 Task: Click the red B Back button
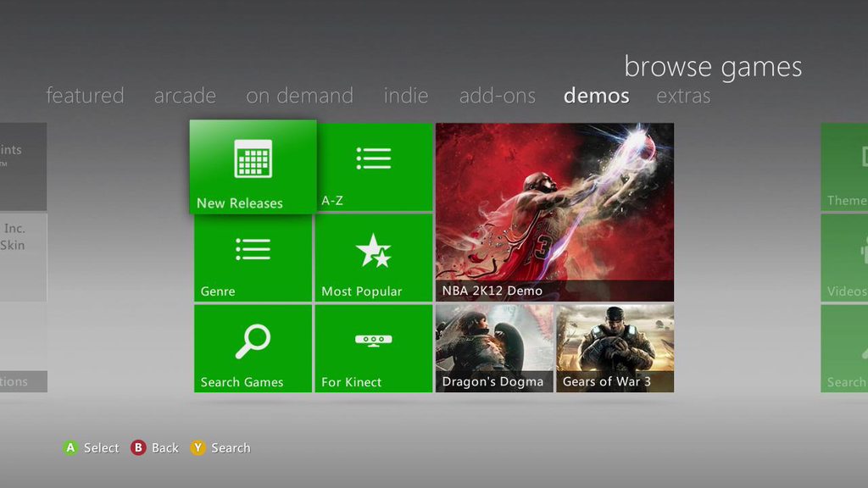(x=138, y=447)
